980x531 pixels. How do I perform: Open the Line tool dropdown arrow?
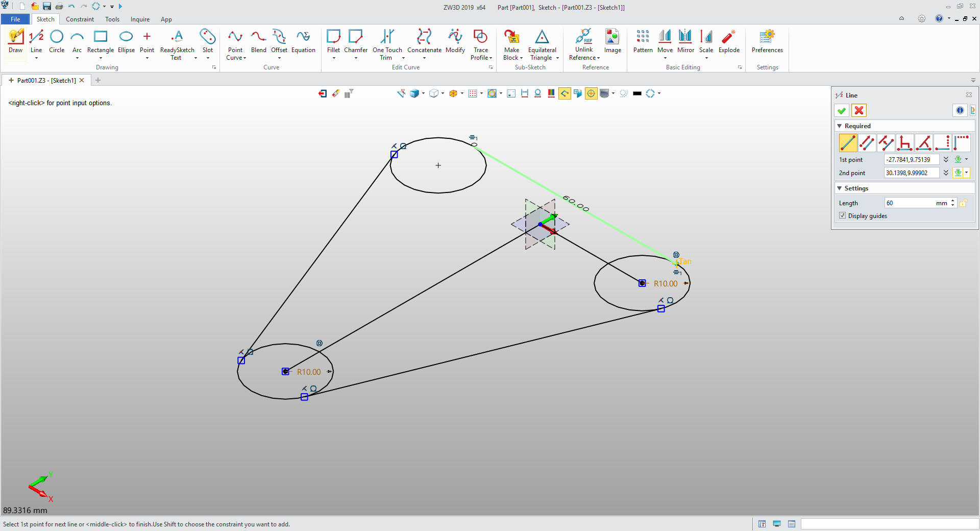coord(36,58)
